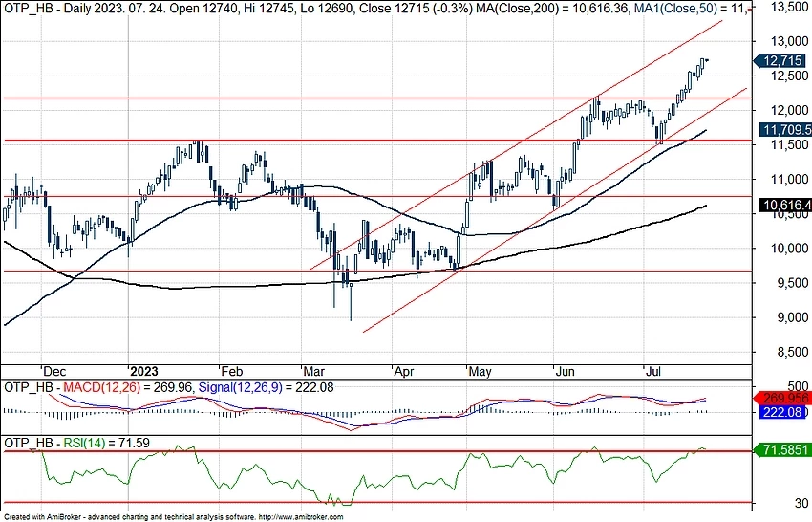Click the 10,616.4 MA200 value label
The height and width of the screenshot is (522, 812).
click(785, 206)
